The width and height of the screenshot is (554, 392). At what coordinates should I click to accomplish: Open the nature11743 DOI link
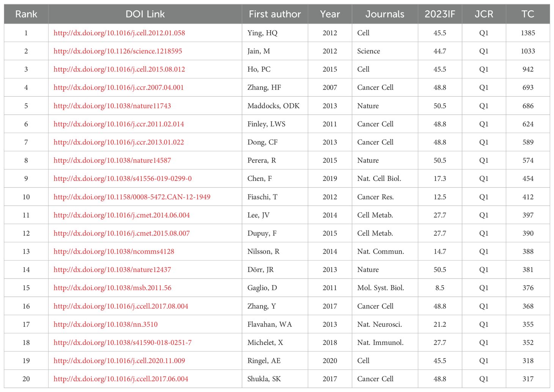(x=112, y=106)
